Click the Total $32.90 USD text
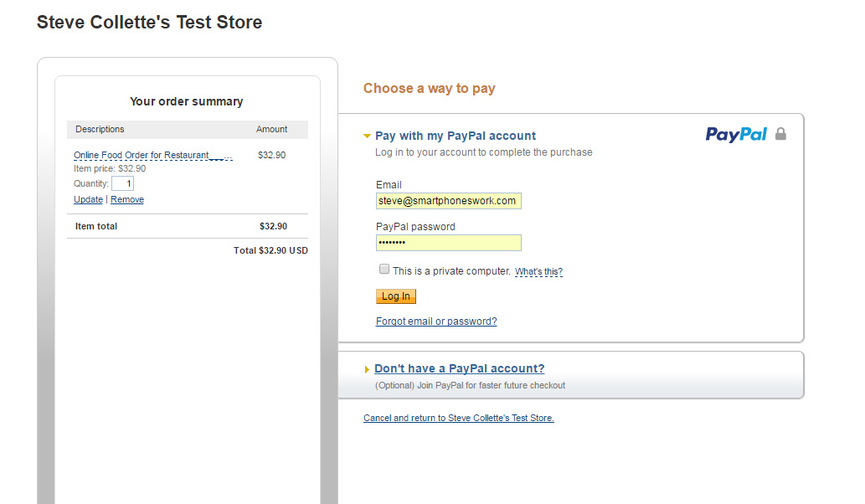 [x=270, y=250]
